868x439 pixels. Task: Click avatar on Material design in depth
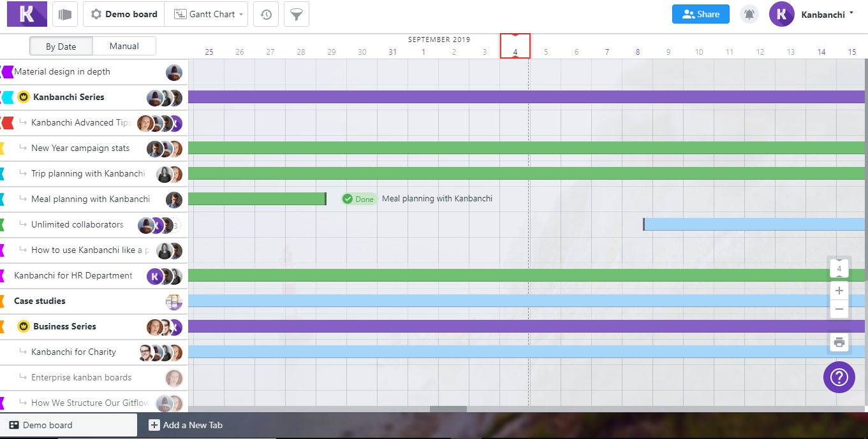pyautogui.click(x=174, y=73)
